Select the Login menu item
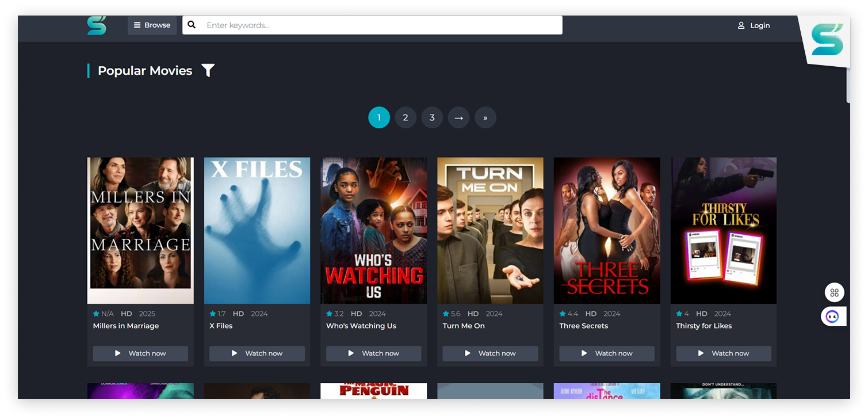The width and height of the screenshot is (868, 419). (x=754, y=25)
